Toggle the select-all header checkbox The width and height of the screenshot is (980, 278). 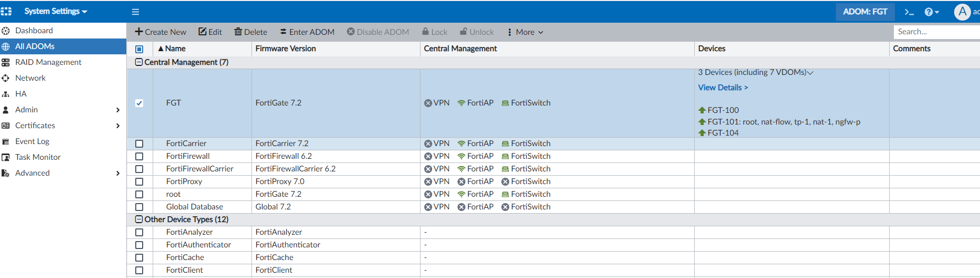point(139,49)
